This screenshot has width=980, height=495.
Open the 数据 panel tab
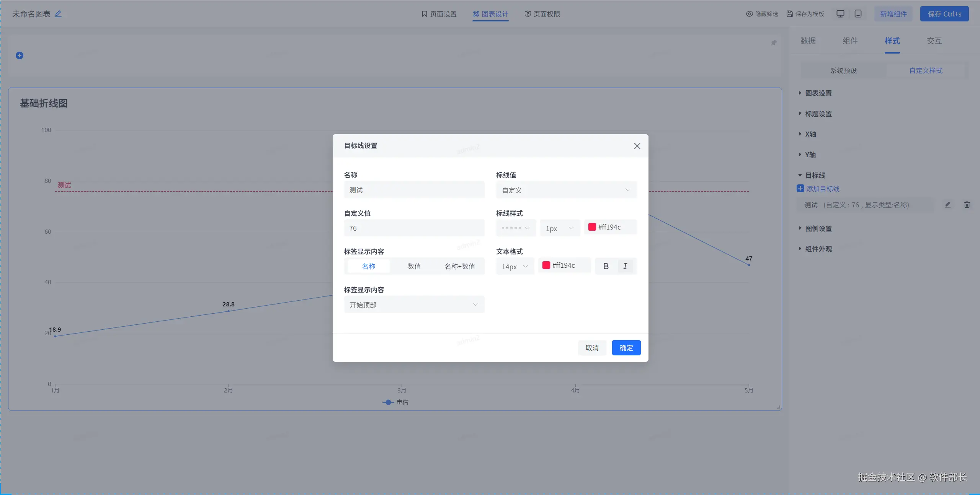coord(808,41)
